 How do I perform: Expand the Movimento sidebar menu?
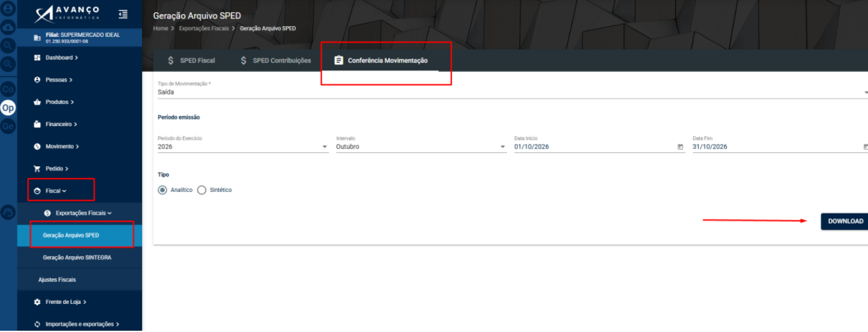click(80, 147)
